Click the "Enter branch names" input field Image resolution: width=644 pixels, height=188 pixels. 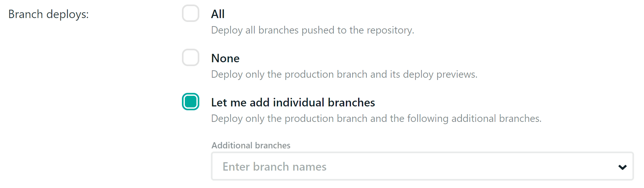pos(386,166)
